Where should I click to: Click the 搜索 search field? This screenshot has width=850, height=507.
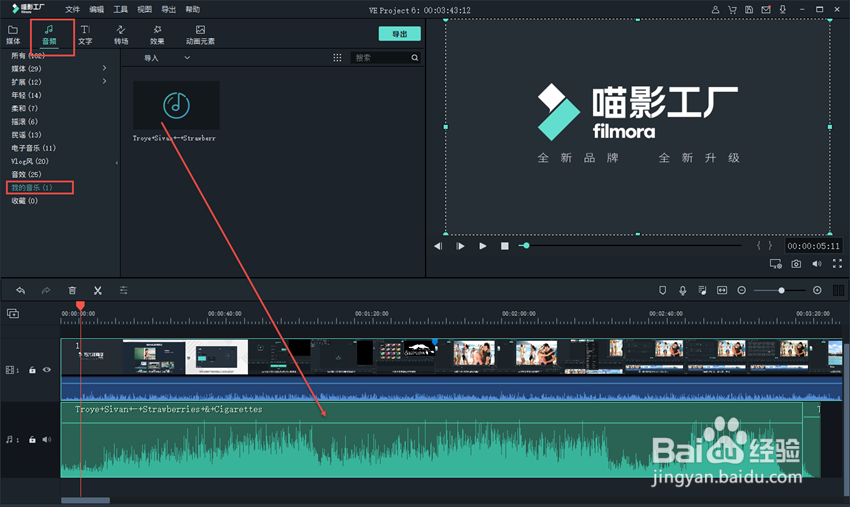point(381,57)
